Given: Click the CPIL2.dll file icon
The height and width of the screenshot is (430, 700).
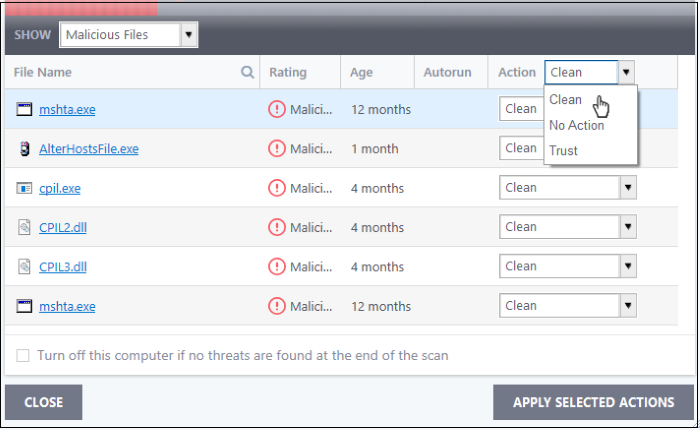Looking at the screenshot, I should (x=24, y=227).
